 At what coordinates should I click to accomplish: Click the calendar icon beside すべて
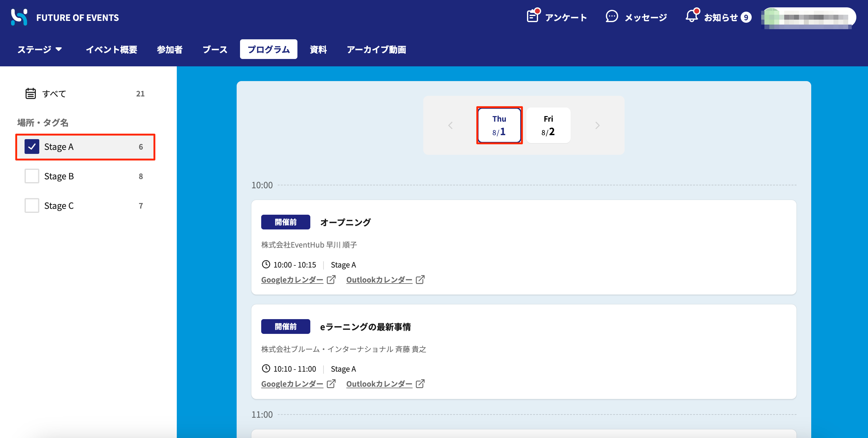point(31,93)
